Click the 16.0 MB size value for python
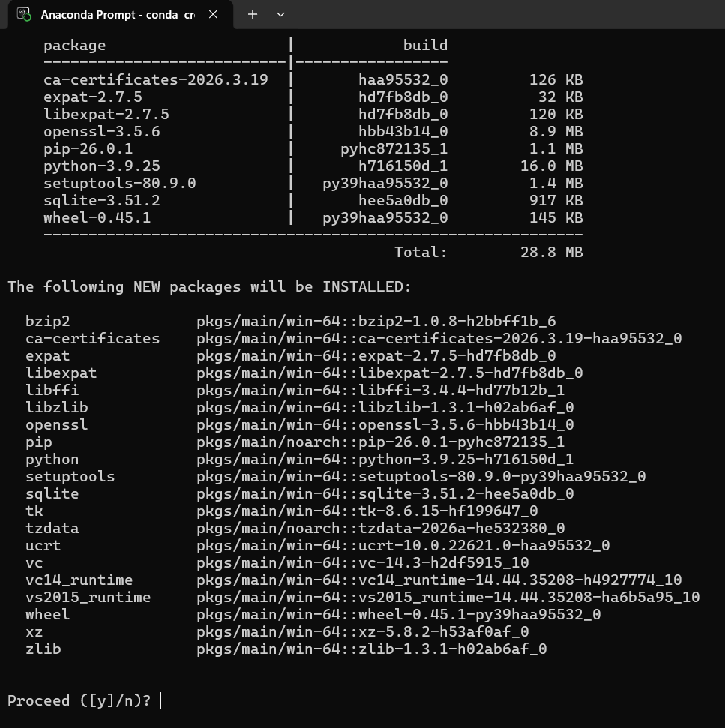This screenshot has width=725, height=728. click(x=551, y=166)
